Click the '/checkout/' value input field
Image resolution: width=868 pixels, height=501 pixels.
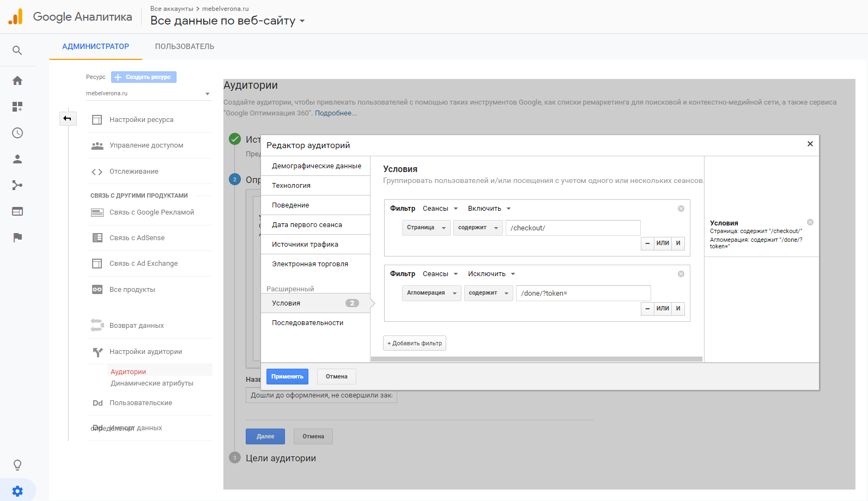pos(573,228)
